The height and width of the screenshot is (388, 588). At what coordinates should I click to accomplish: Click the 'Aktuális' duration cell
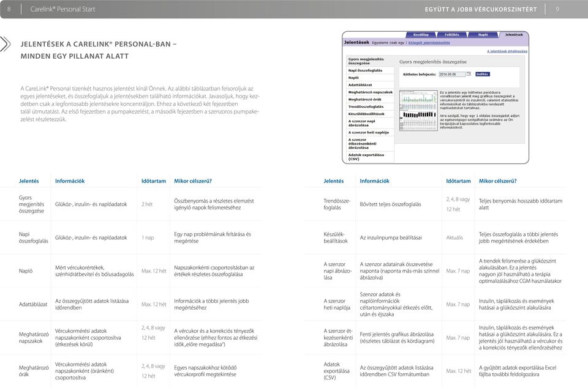point(454,237)
